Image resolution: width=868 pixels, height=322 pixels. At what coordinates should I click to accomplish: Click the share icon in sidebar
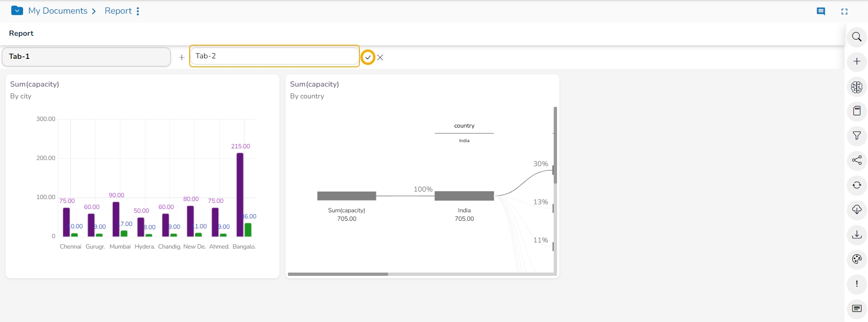[857, 161]
